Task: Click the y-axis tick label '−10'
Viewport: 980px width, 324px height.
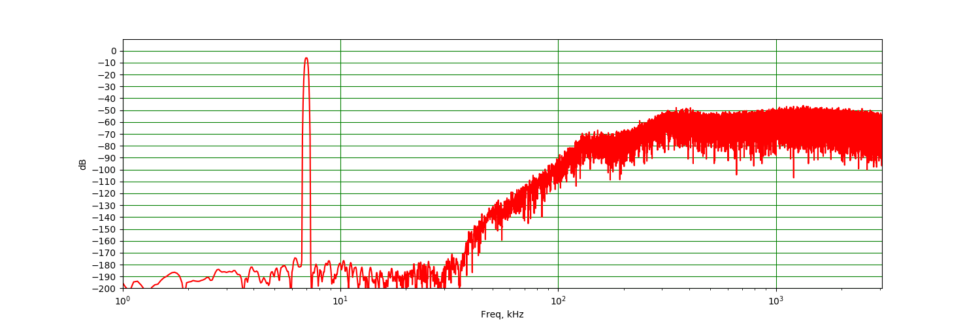Action: [107, 63]
